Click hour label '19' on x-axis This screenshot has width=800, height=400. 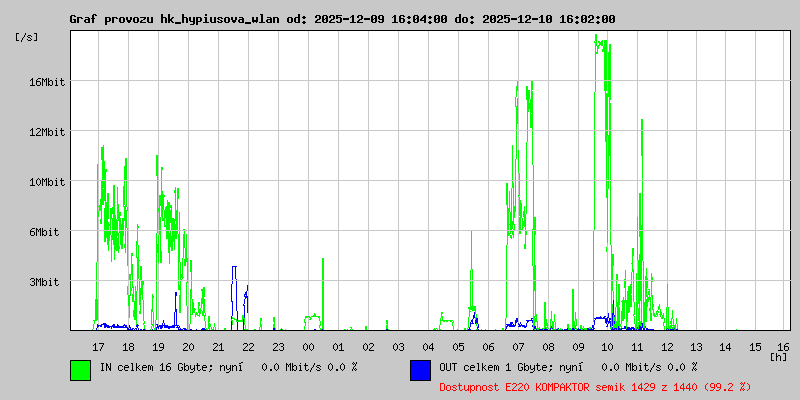tap(158, 347)
